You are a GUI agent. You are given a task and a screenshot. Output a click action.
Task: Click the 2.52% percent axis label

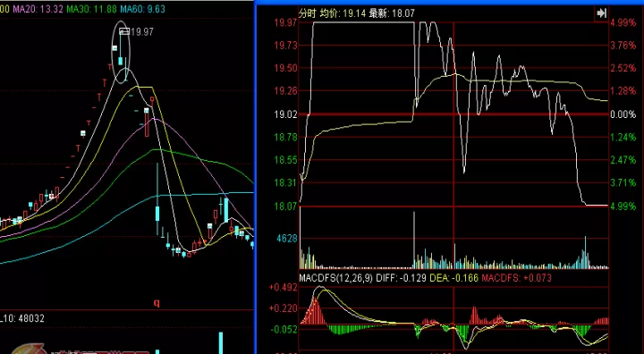pos(623,68)
